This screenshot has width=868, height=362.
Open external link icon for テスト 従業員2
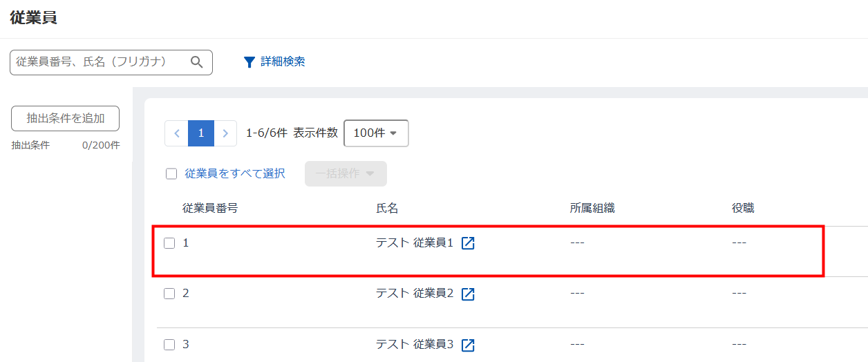click(468, 294)
